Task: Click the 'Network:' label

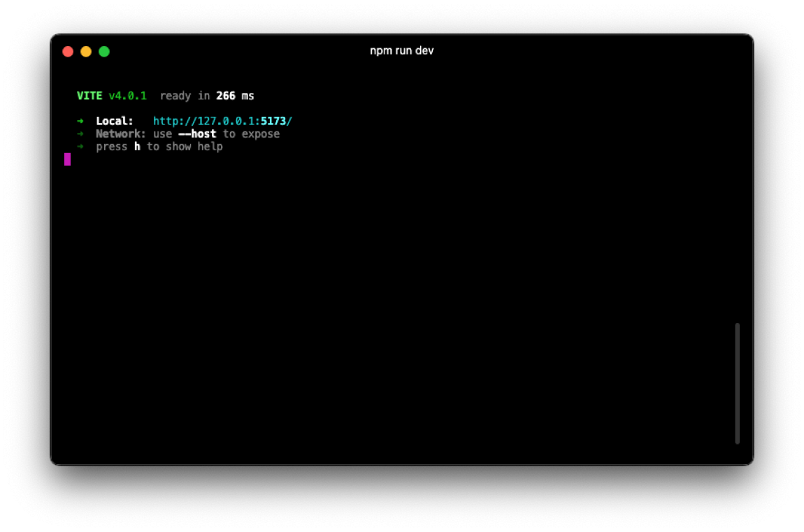Action: pyautogui.click(x=120, y=134)
